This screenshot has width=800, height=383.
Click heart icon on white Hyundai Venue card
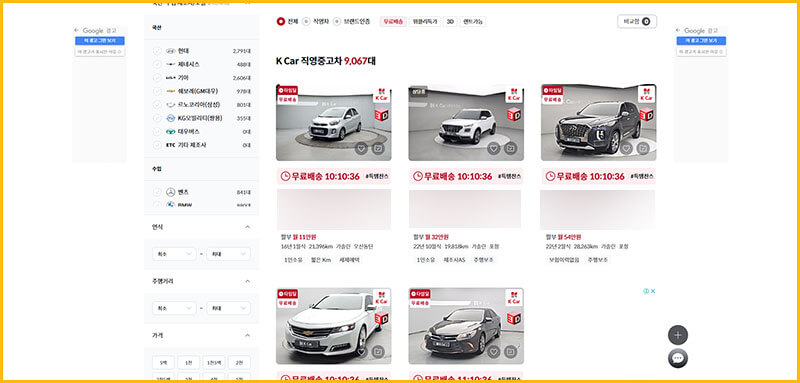point(493,148)
